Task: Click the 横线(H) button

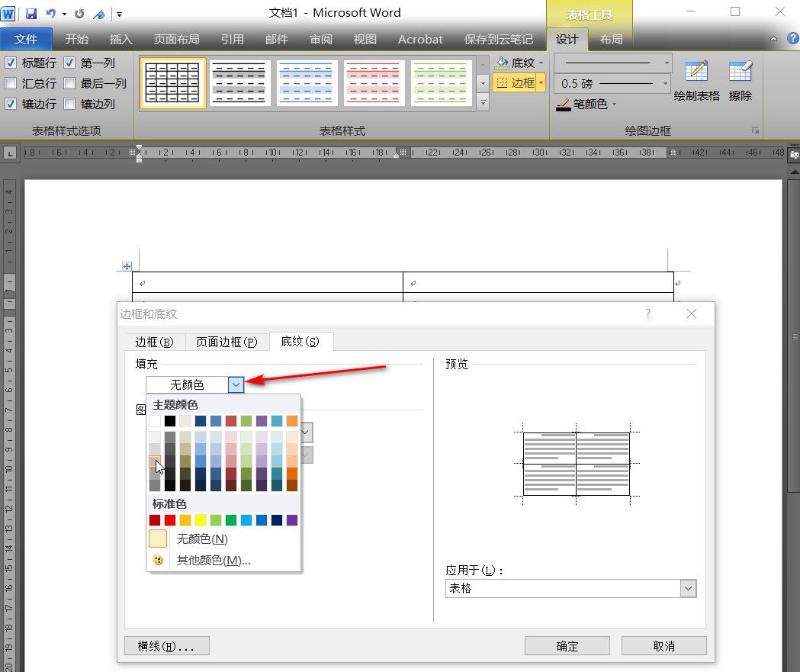Action: pos(166,645)
